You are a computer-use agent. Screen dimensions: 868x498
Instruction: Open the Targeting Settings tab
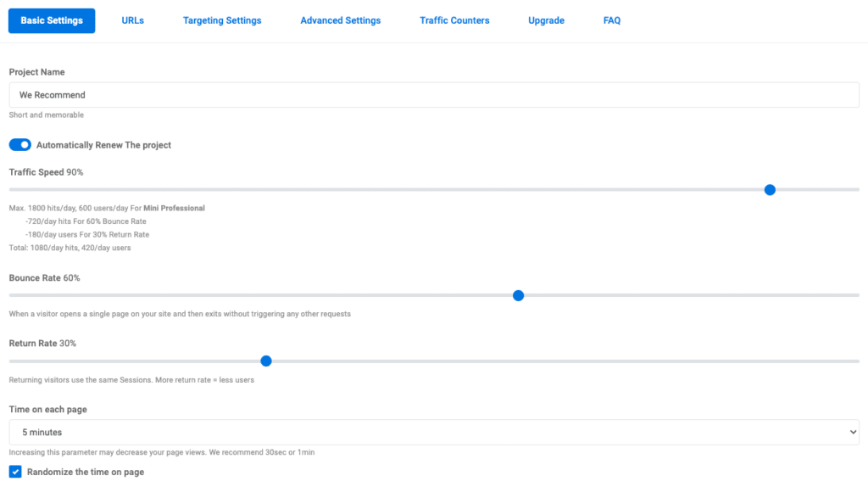tap(222, 20)
